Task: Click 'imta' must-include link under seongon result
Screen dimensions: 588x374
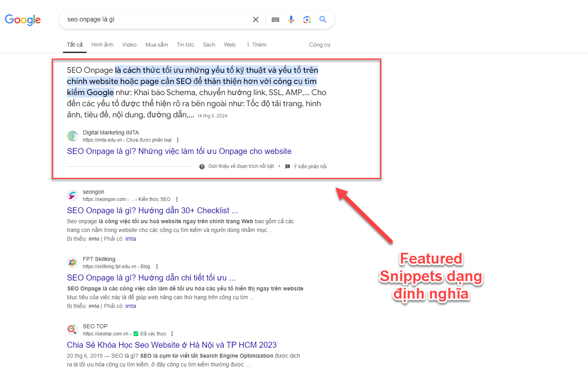Action: 131,239
